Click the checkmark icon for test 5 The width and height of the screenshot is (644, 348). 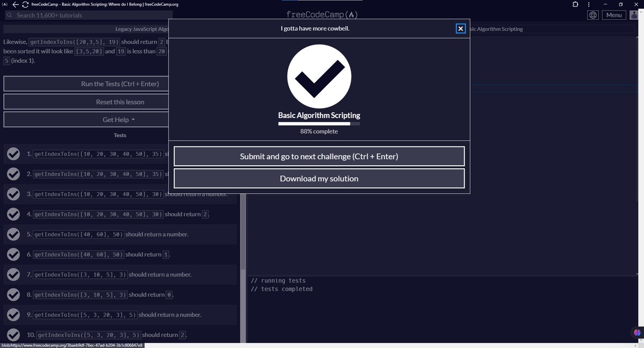pos(13,234)
